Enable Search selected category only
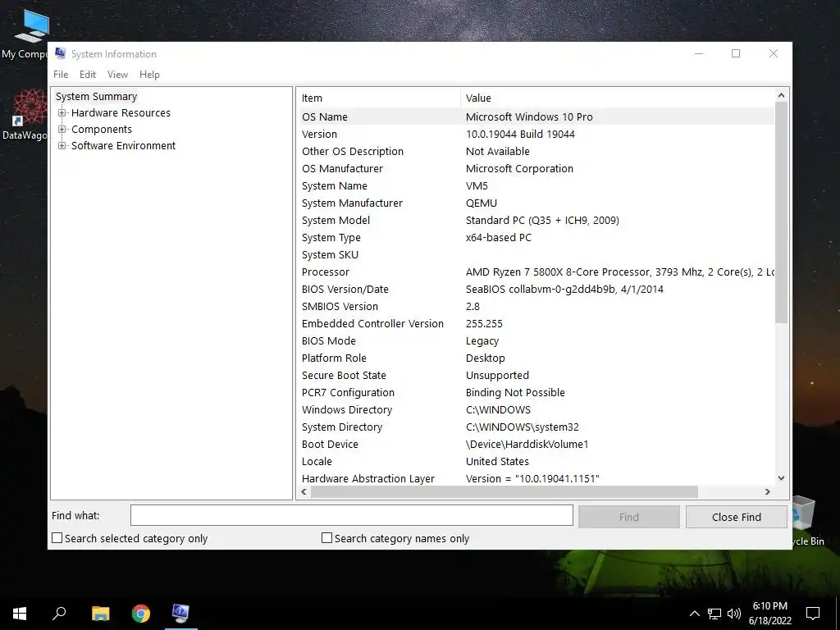The width and height of the screenshot is (840, 630). click(57, 538)
